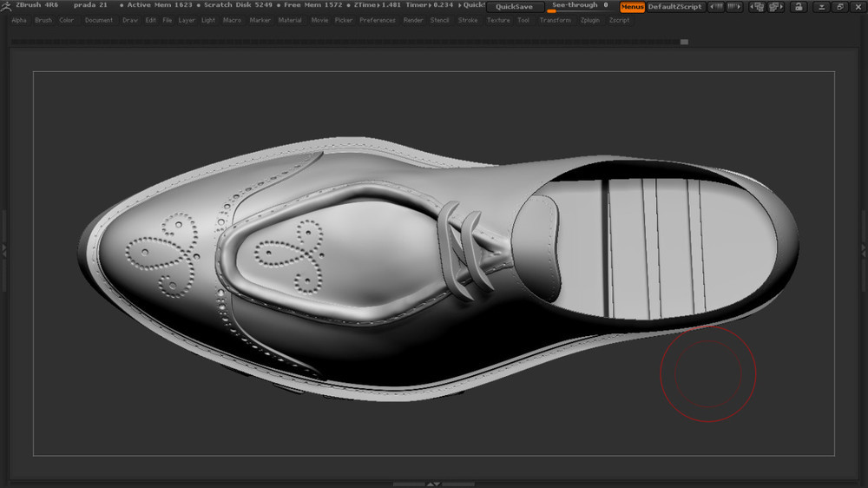Expand the right tray divider arrows
This screenshot has height=488, width=868.
point(864,248)
